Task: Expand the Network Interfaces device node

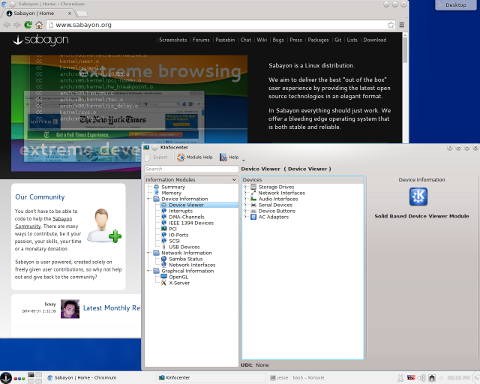Action: (245, 193)
